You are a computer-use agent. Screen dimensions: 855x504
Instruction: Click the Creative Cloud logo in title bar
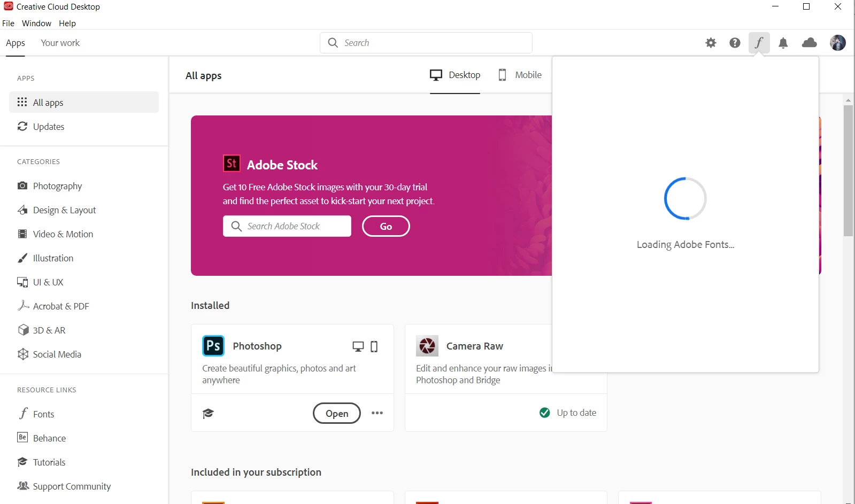(8, 6)
